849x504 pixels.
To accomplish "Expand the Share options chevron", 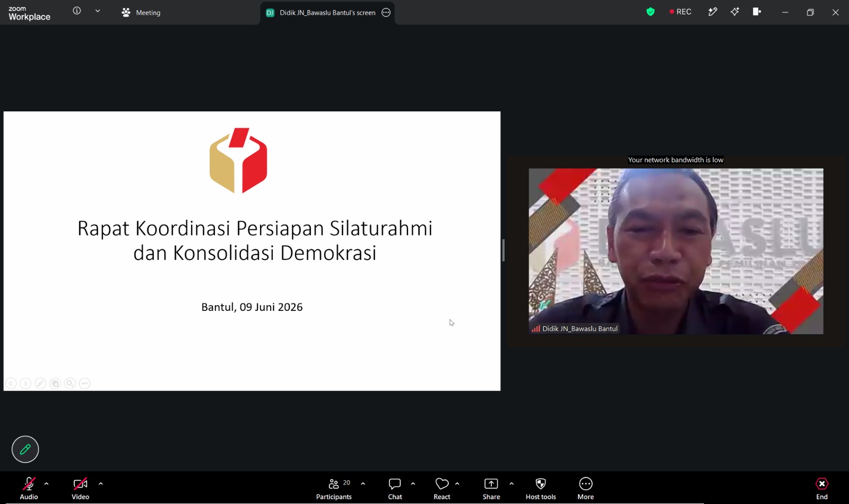I will pyautogui.click(x=512, y=484).
